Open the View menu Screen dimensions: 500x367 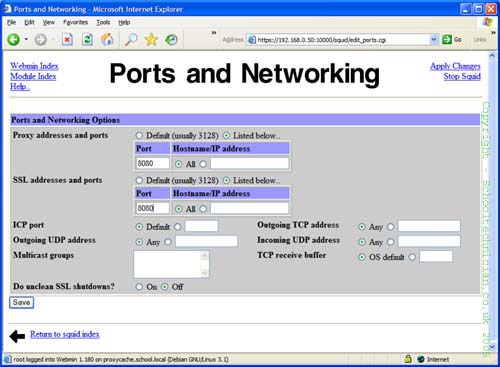(x=49, y=22)
